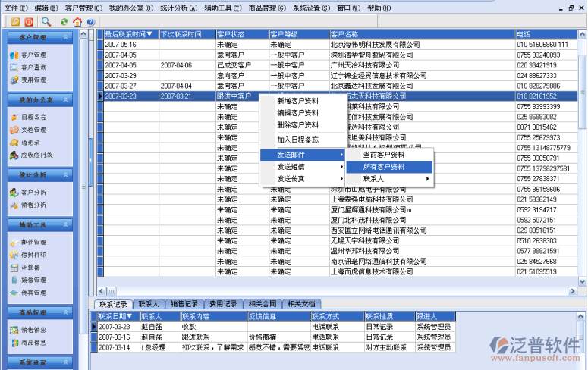This screenshot has width=588, height=370.
Task: Switch to the 联系人 tab
Action: pos(149,304)
